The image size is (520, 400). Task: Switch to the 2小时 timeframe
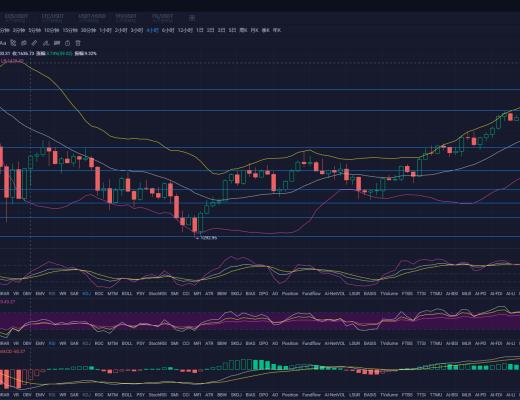coord(121,30)
